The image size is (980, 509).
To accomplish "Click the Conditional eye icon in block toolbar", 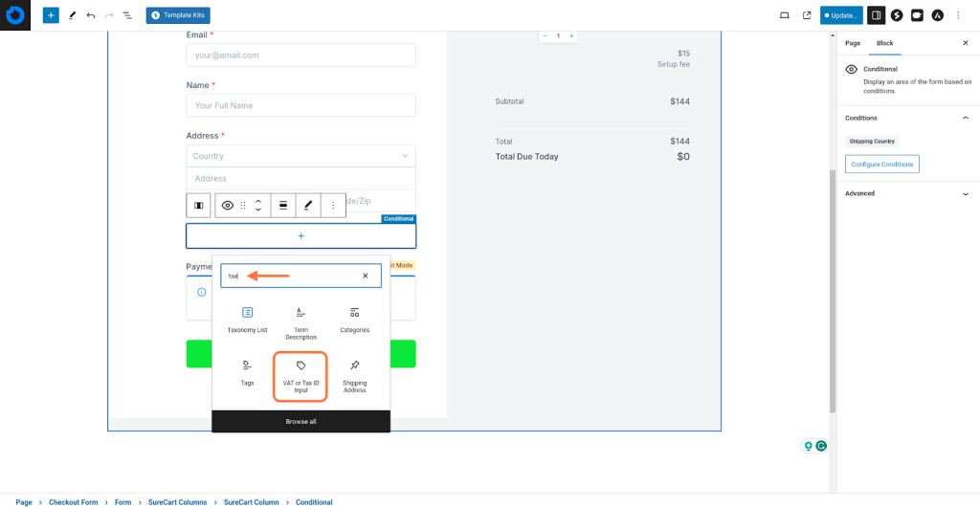I will (x=228, y=205).
